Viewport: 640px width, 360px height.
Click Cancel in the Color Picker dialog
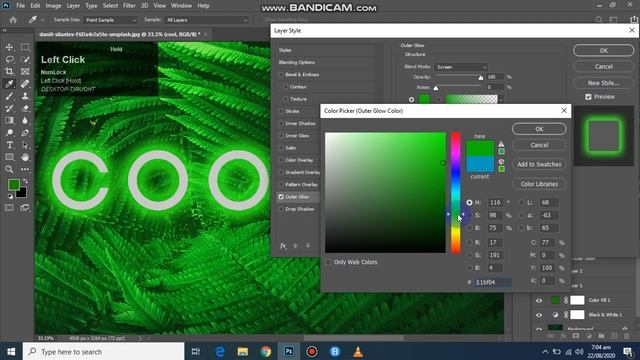click(x=539, y=145)
